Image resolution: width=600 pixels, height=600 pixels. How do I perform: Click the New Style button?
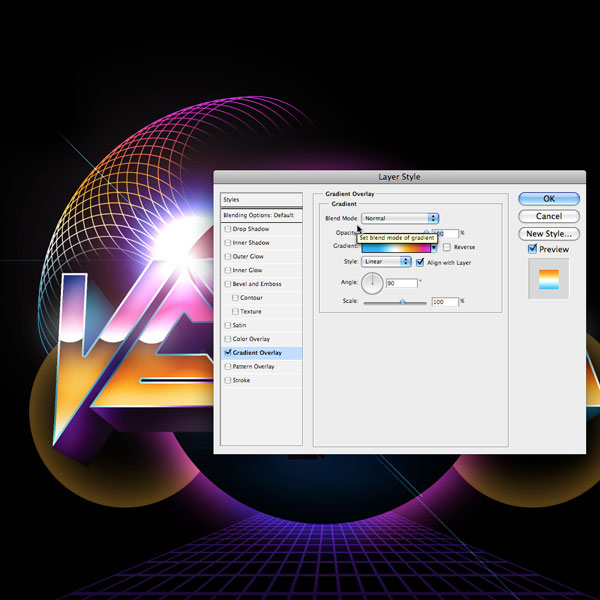point(549,234)
